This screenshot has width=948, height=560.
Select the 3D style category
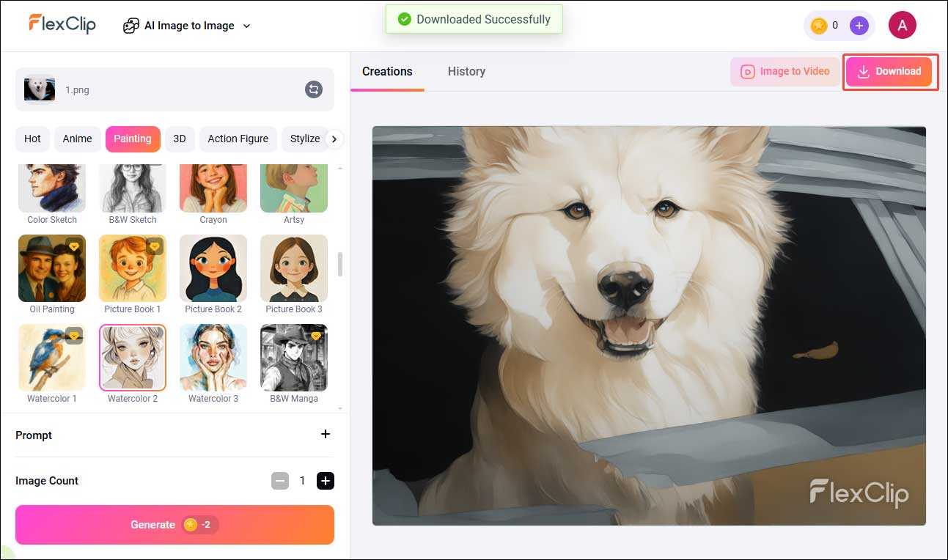[x=180, y=139]
